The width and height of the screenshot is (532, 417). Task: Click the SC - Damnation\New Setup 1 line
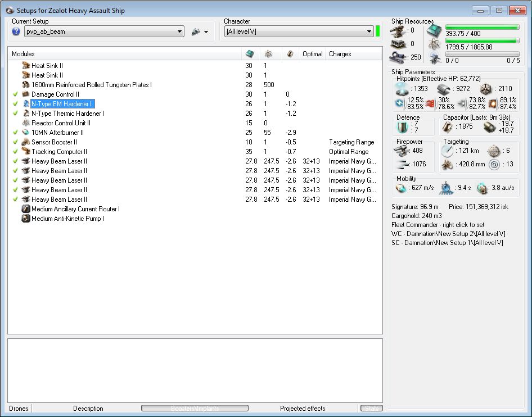pyautogui.click(x=447, y=243)
